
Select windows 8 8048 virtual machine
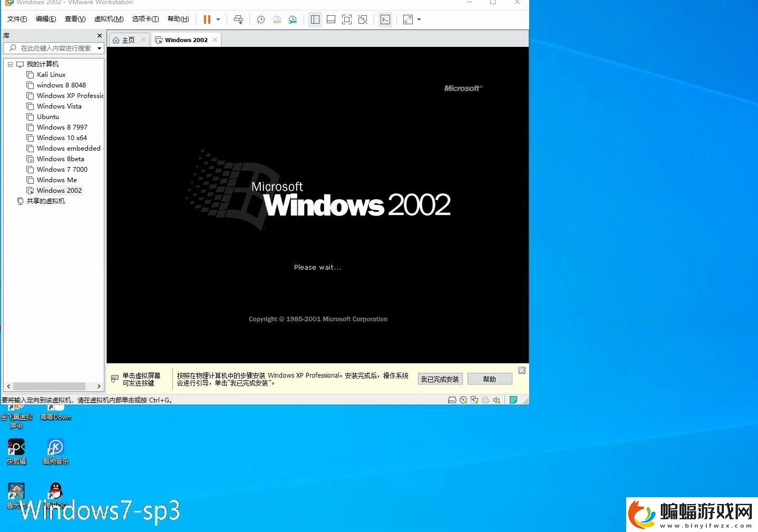[61, 85]
